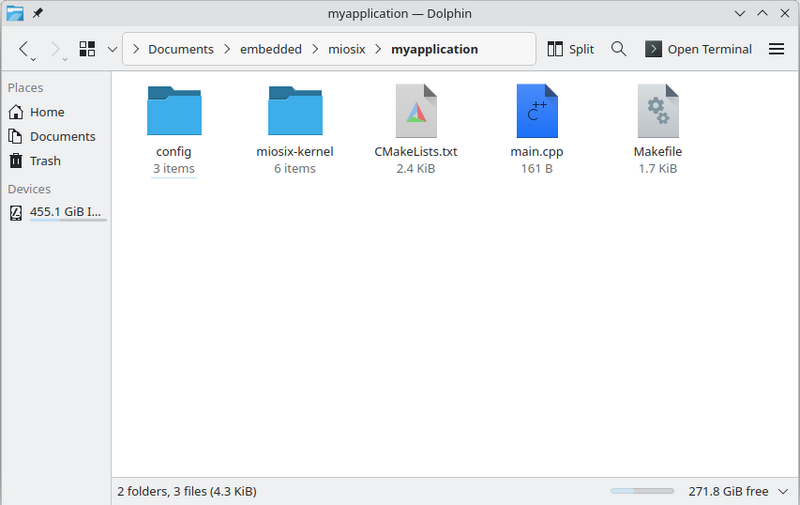Click the CMakeLists.txt file name
Screen dimensions: 800x505
(416, 152)
